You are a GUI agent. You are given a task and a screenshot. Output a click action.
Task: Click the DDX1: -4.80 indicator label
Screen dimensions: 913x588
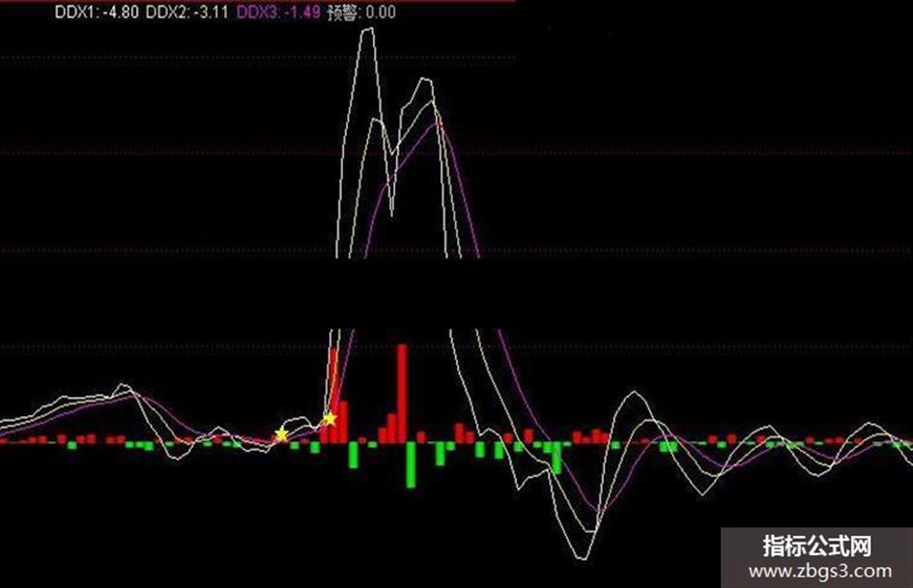pyautogui.click(x=98, y=12)
